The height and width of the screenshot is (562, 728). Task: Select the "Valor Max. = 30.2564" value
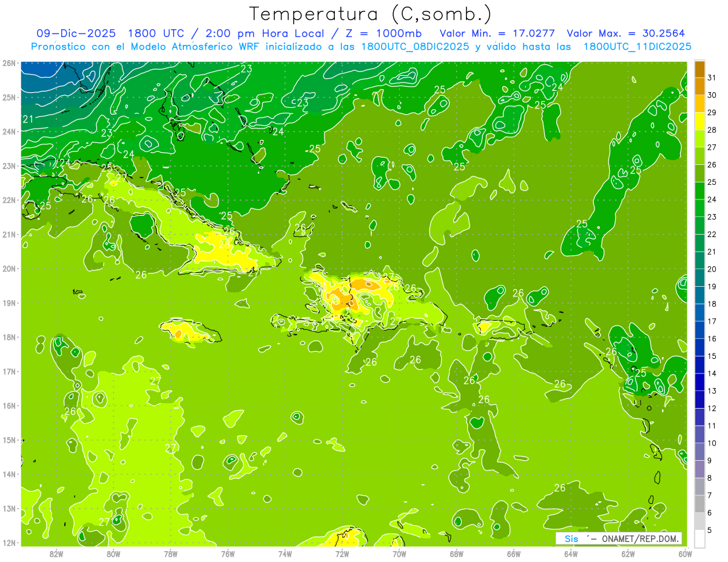pyautogui.click(x=626, y=33)
